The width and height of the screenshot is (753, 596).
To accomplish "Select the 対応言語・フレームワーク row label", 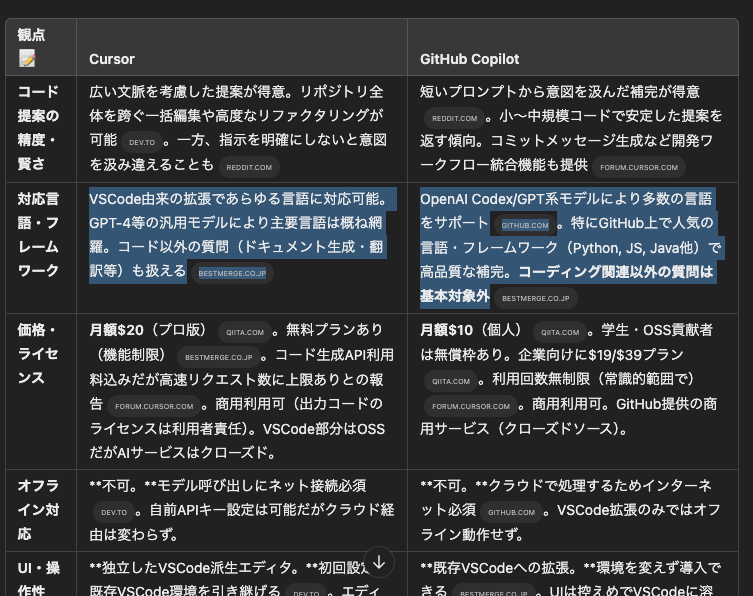I will [38, 235].
